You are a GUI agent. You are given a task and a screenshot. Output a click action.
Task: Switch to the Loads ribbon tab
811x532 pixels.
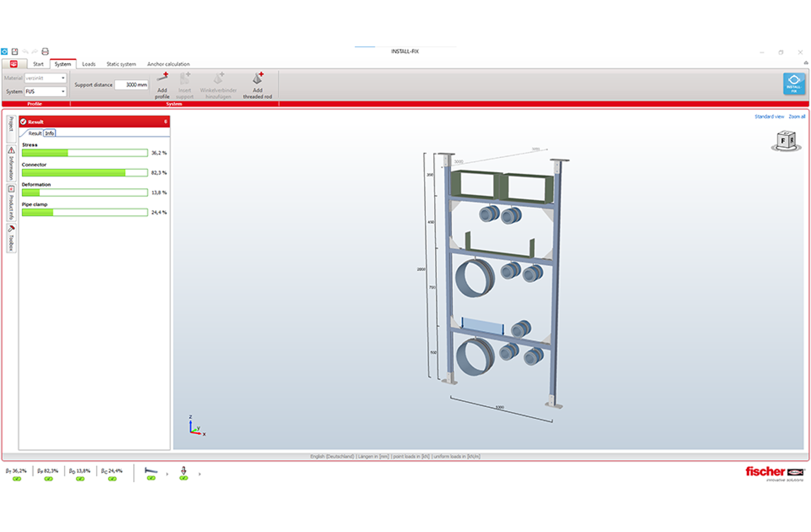[x=88, y=64]
